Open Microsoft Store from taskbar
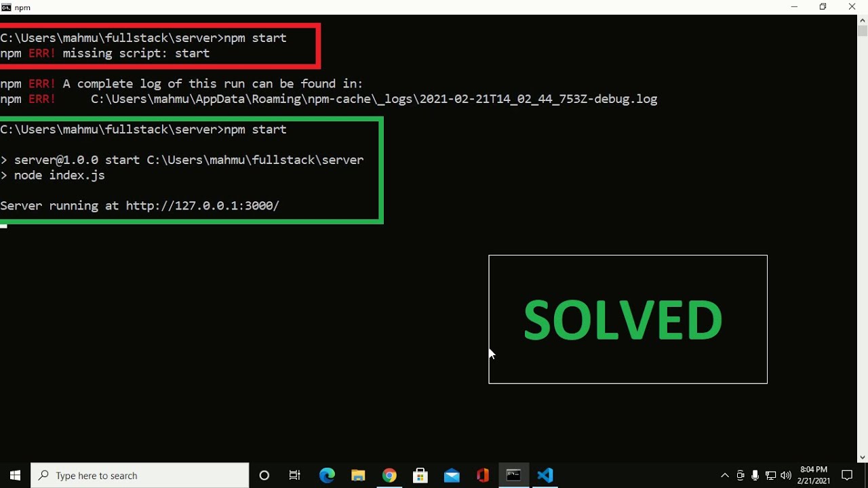The height and width of the screenshot is (488, 868). coord(420,475)
